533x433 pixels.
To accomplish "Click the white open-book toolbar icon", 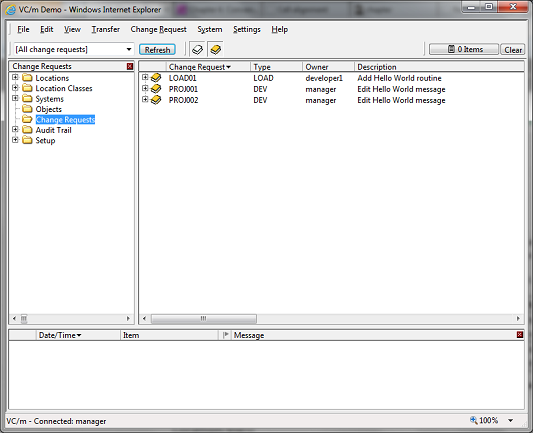I will coord(197,50).
